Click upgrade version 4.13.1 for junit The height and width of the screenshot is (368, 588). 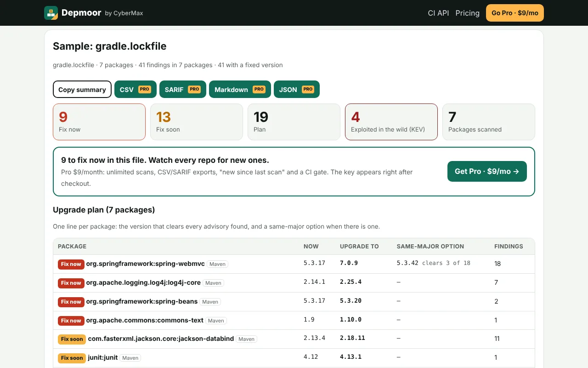pos(351,357)
